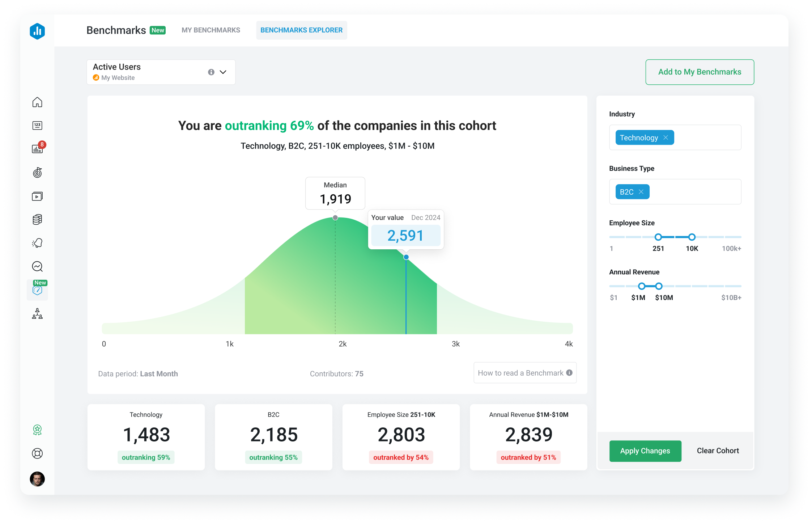Expand the Active Users metric dropdown
Viewport: 812px width, 524px height.
[x=223, y=72]
